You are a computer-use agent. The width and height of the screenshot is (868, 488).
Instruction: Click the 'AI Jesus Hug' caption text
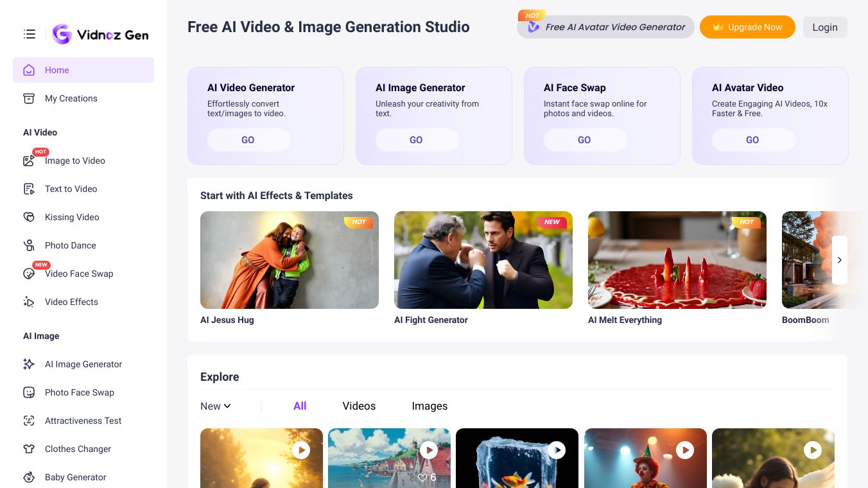click(227, 320)
